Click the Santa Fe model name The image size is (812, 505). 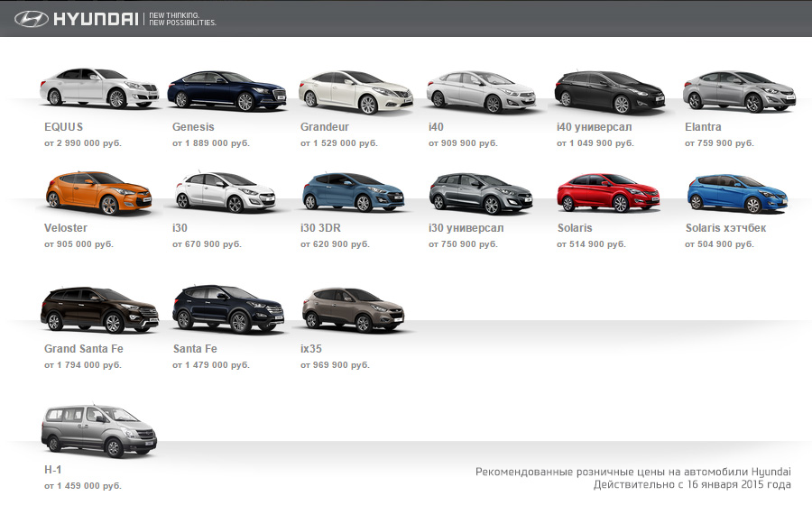pyautogui.click(x=194, y=349)
